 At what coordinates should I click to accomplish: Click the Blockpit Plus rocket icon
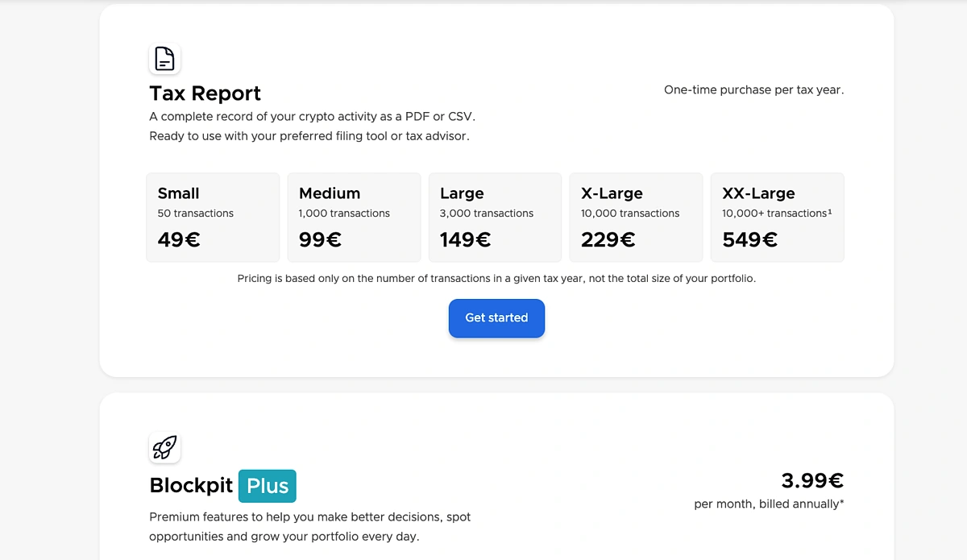[164, 447]
